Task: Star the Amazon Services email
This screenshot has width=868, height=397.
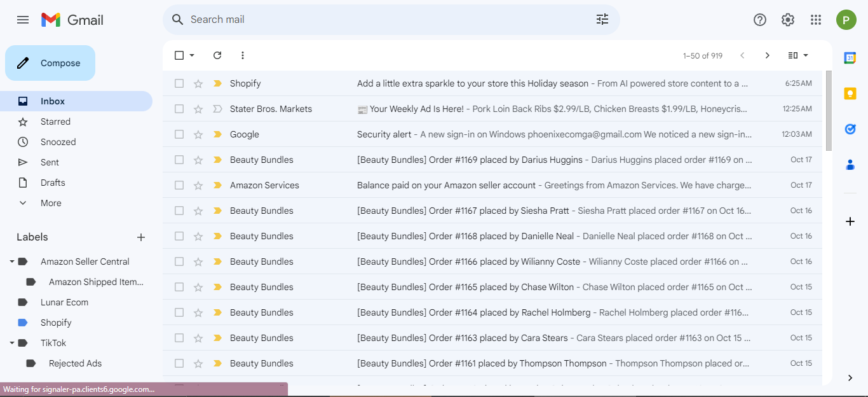Action: 198,185
